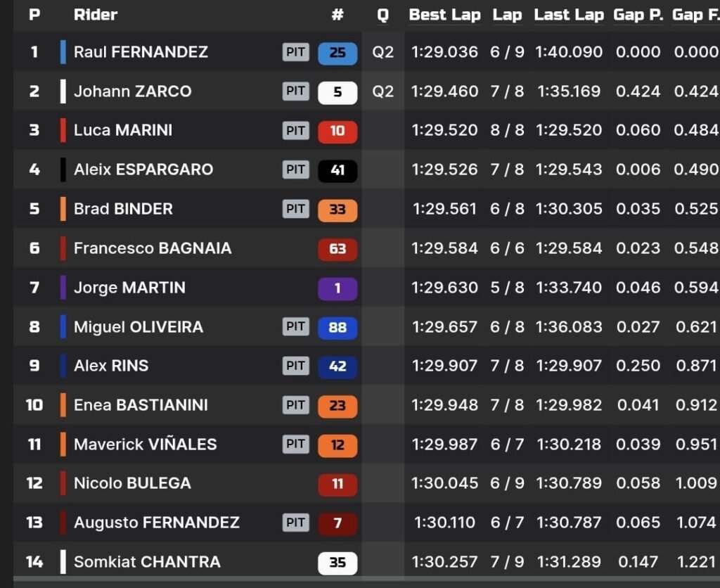Click the PIT badge beside Augusto Fernandez
Screen dimensions: 720x588
point(296,522)
